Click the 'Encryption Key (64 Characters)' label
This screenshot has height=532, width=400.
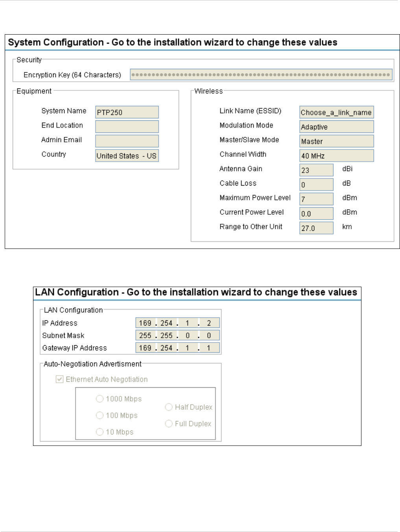coord(72,75)
